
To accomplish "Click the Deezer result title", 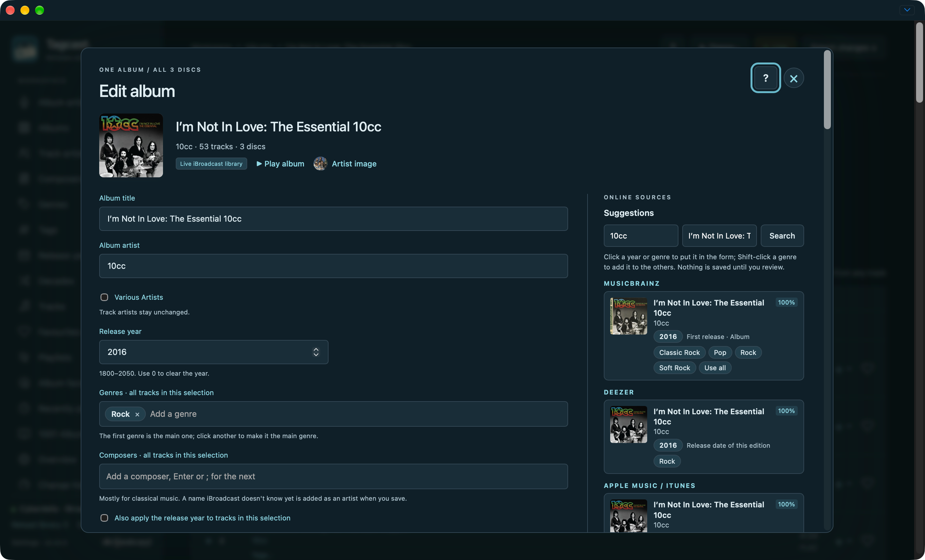I will coord(708,416).
